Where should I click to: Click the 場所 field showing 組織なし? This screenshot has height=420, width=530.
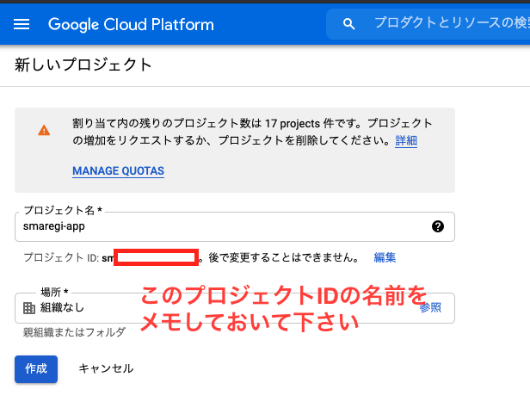235,308
